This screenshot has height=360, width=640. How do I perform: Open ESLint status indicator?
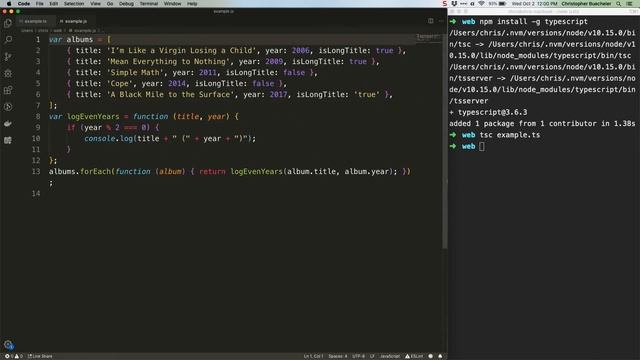tap(414, 356)
